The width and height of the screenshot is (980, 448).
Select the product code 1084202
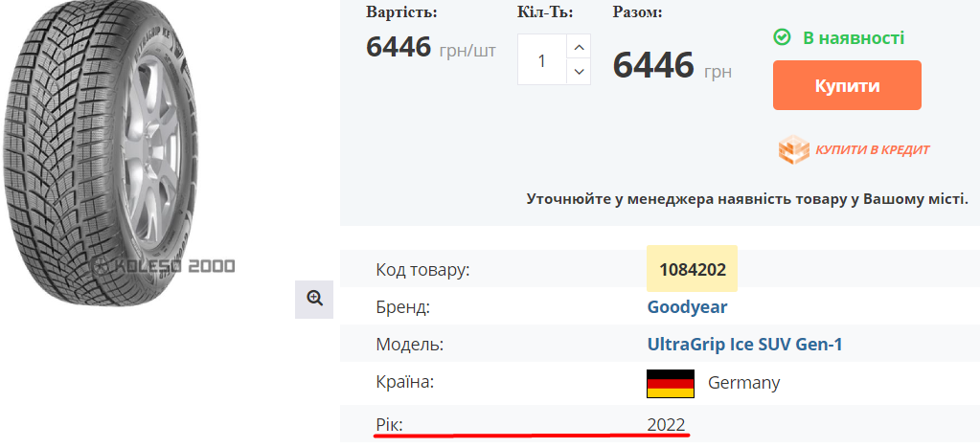(692, 269)
